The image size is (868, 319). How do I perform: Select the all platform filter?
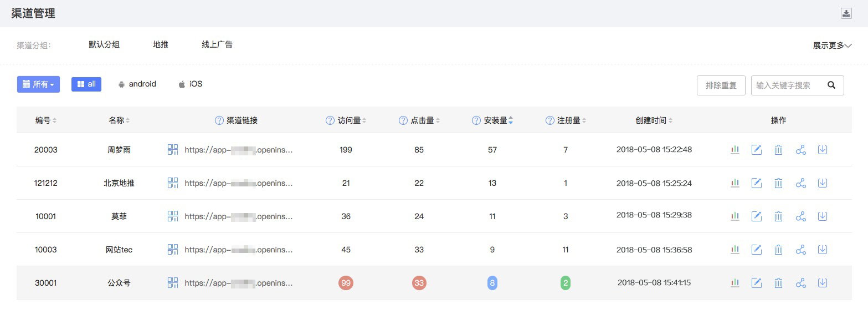pyautogui.click(x=86, y=84)
